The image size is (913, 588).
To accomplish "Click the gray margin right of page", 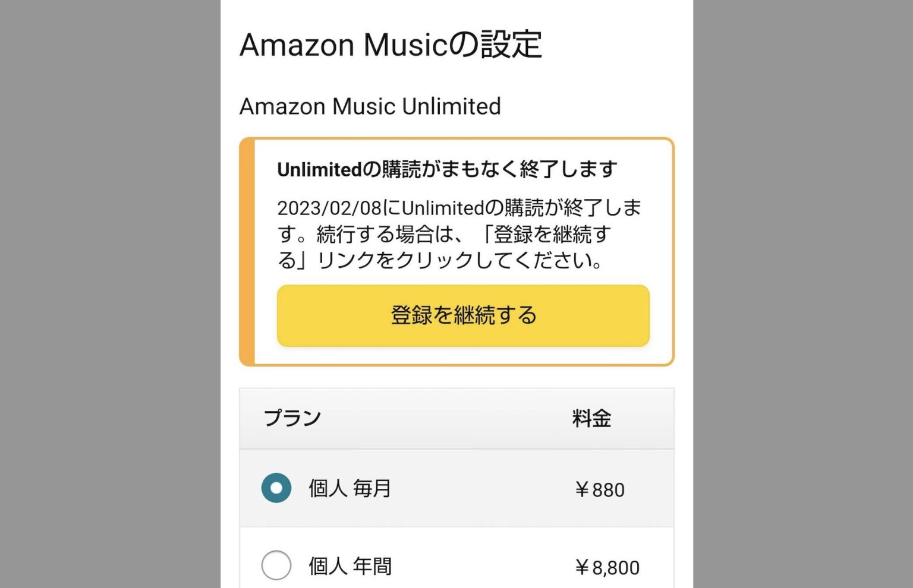I will click(x=803, y=294).
